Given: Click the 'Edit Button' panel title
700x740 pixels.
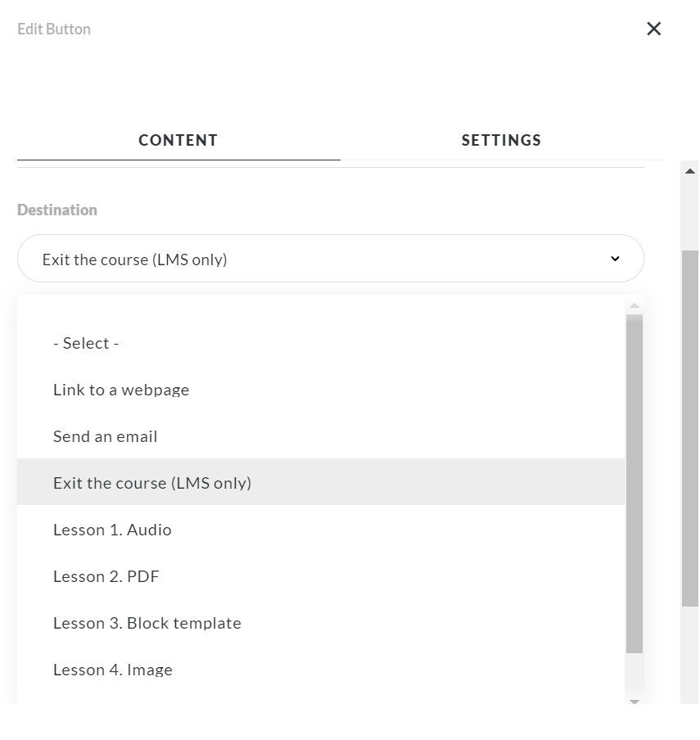Looking at the screenshot, I should tap(54, 29).
